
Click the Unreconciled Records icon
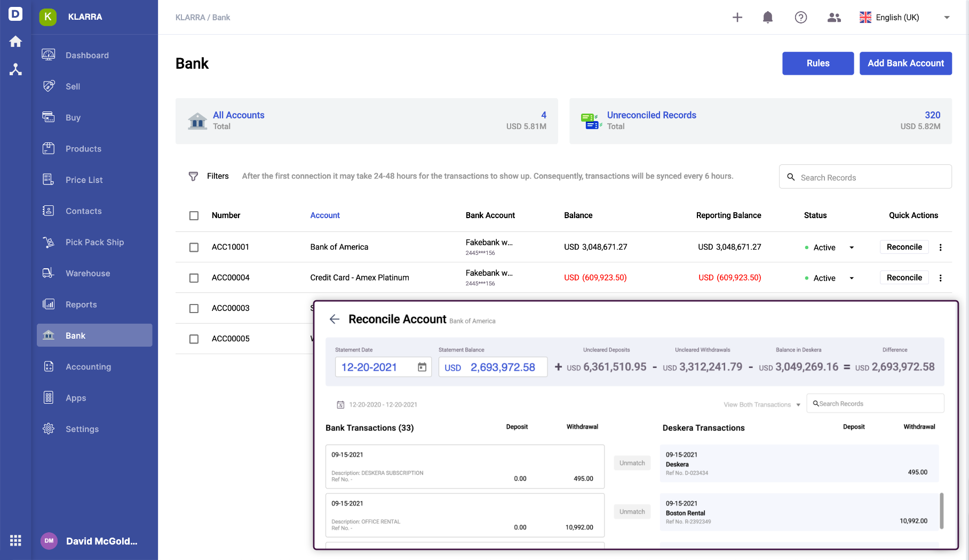(x=592, y=121)
